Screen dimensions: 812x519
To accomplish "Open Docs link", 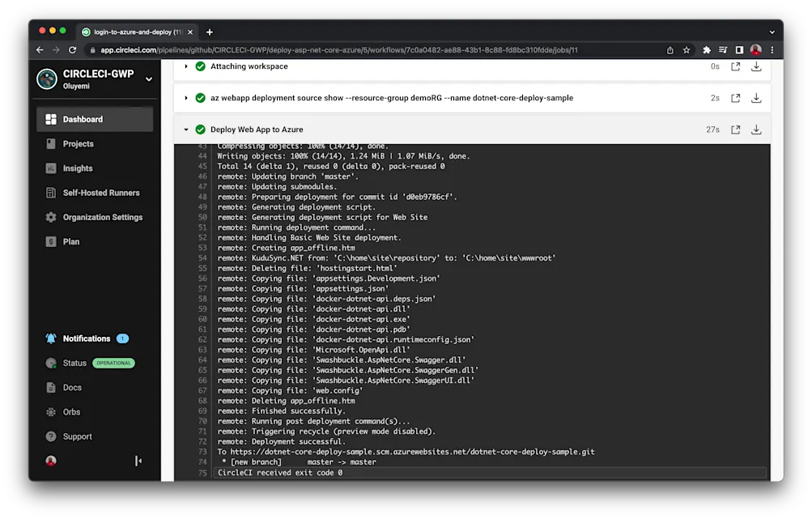I will (72, 388).
